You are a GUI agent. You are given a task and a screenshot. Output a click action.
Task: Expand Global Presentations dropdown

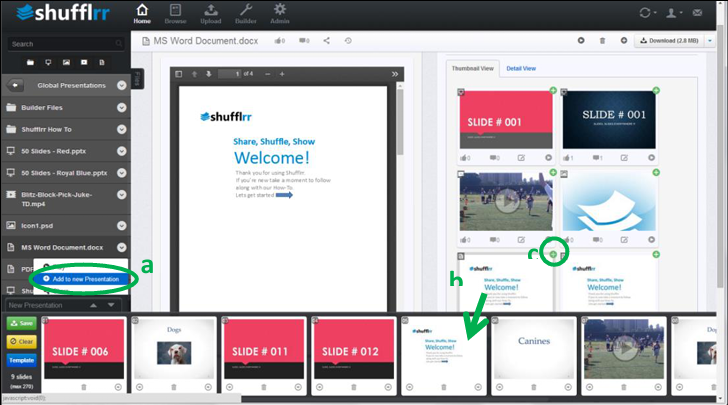click(122, 85)
